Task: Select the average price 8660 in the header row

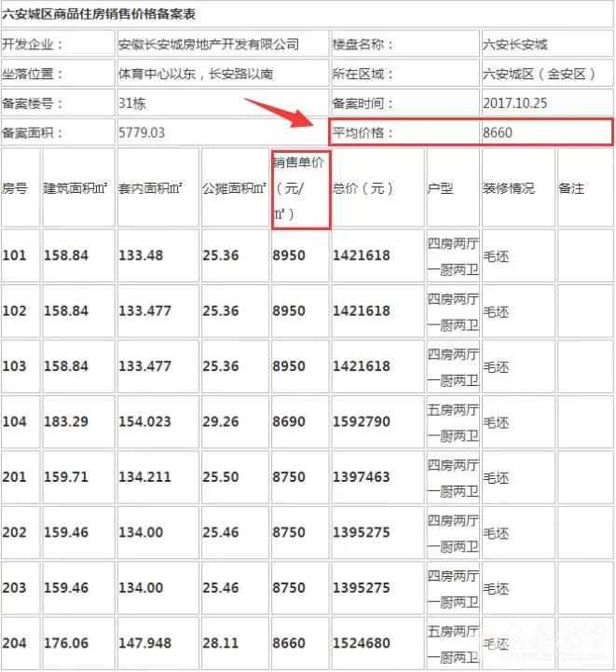Action: click(x=498, y=132)
